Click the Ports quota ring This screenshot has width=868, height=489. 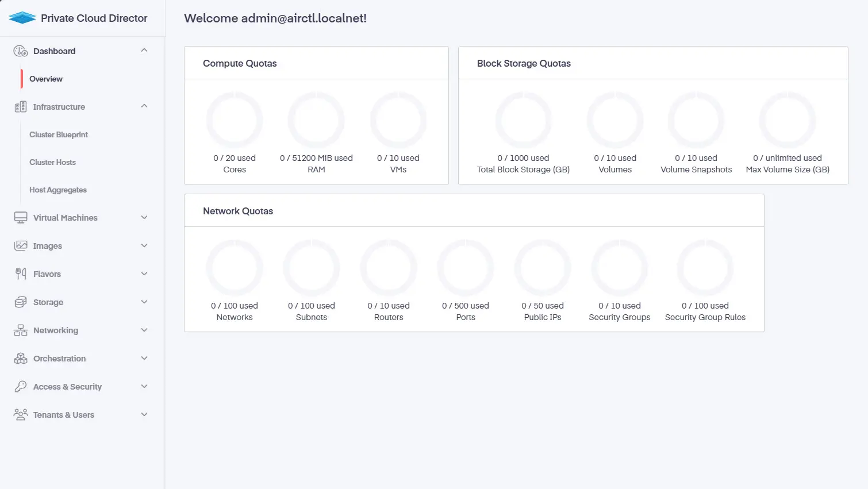[466, 268]
